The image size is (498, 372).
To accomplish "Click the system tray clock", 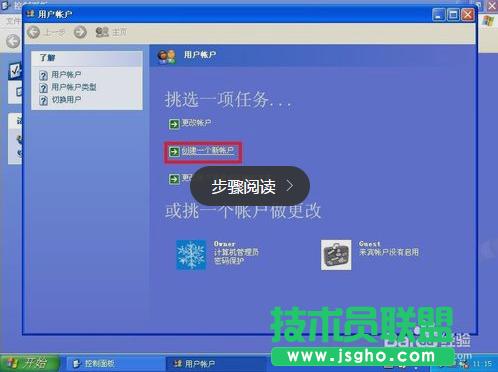I will point(482,363).
